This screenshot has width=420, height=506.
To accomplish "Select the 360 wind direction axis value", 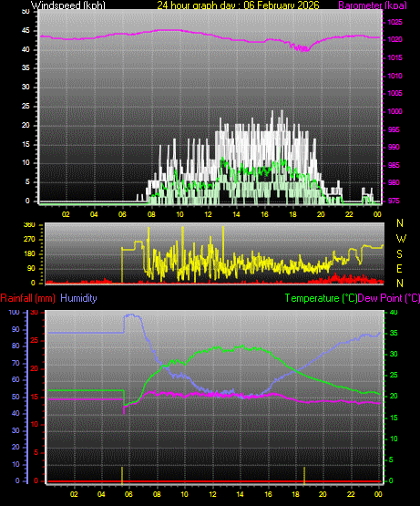I will [x=29, y=224].
